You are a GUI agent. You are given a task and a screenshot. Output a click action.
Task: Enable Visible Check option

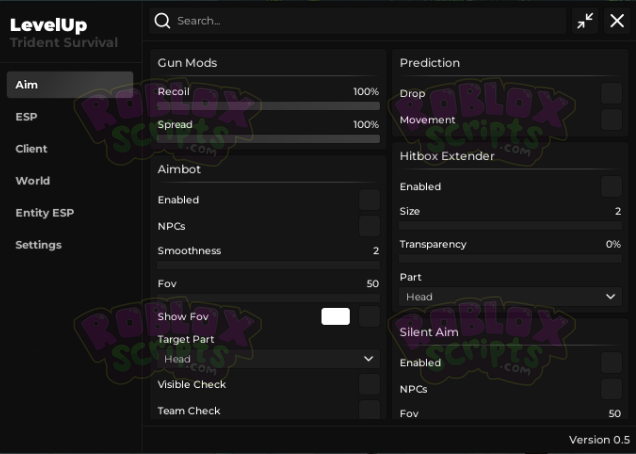(x=369, y=385)
